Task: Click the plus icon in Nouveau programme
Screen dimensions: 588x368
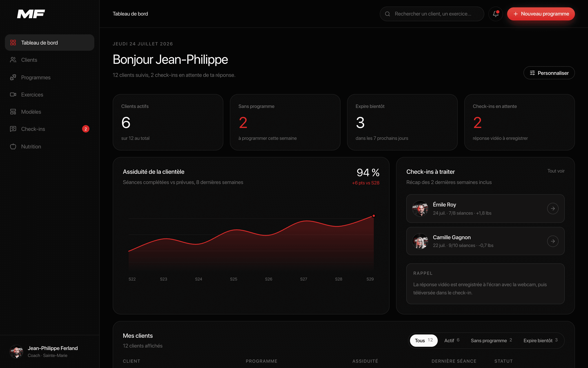Action: 516,14
